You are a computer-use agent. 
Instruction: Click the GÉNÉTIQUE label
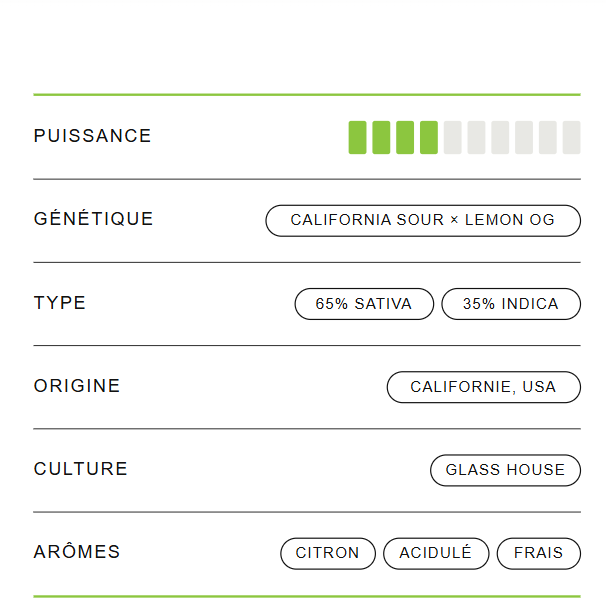pyautogui.click(x=93, y=218)
